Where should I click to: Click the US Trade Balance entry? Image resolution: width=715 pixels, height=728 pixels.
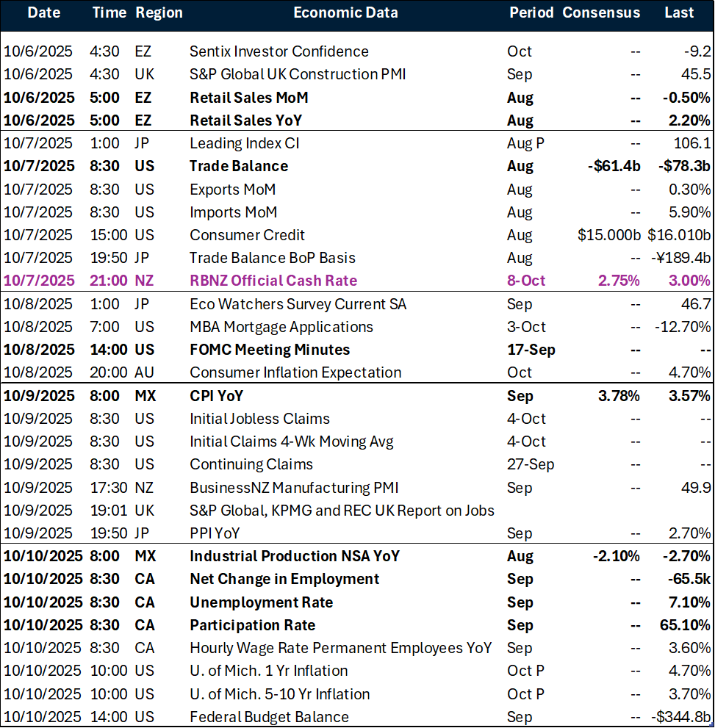[x=237, y=166]
